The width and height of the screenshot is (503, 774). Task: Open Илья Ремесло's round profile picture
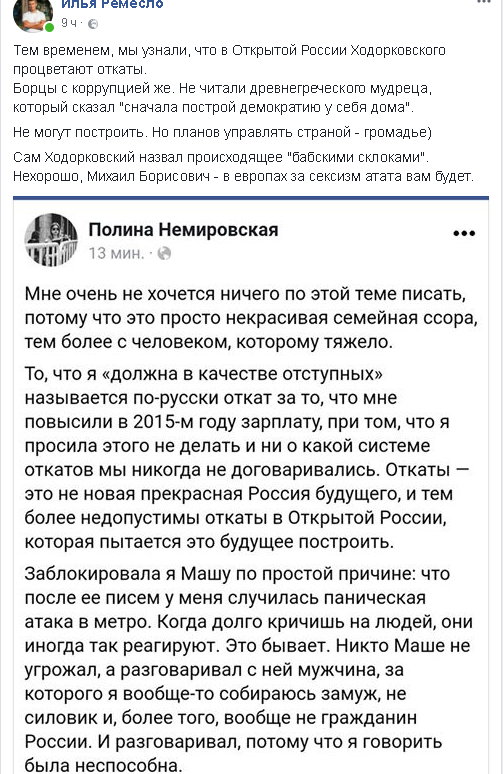[33, 15]
